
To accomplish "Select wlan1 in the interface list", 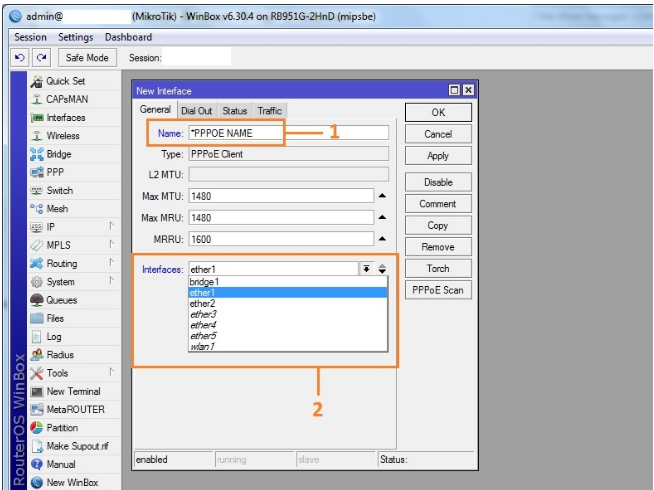I will pyautogui.click(x=288, y=347).
